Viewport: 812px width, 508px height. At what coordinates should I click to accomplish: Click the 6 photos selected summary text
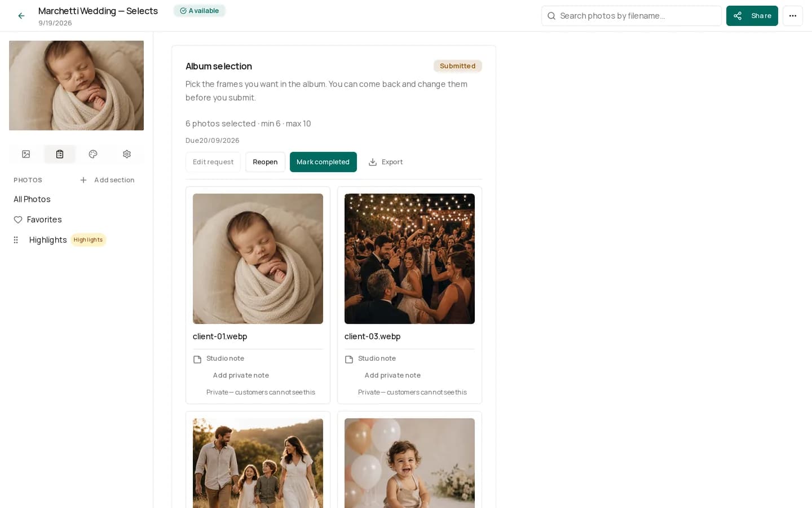pos(248,124)
